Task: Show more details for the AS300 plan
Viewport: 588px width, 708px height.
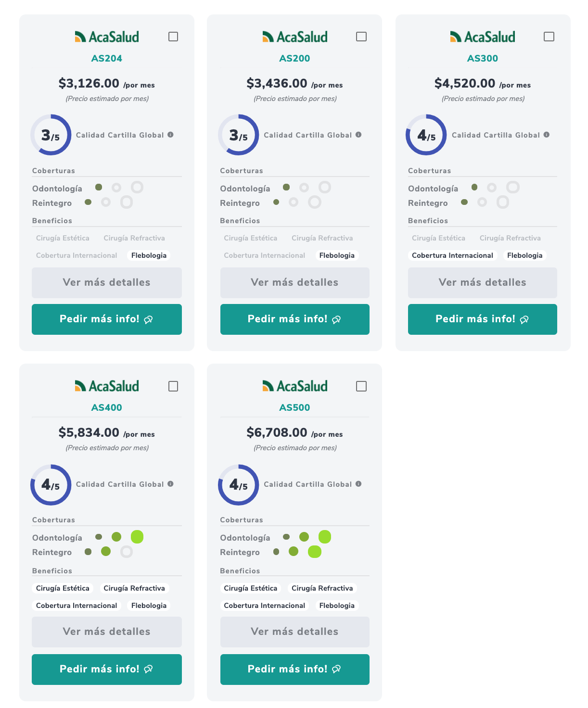Action: click(483, 282)
